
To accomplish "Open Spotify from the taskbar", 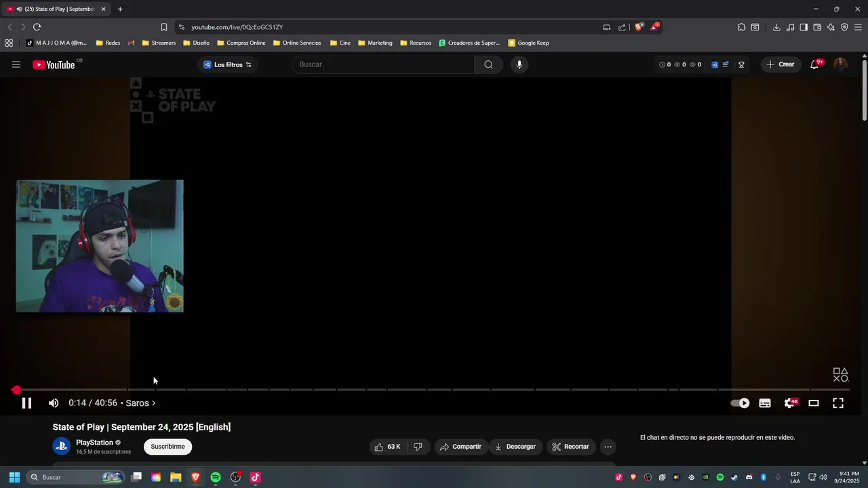I will pos(216,477).
